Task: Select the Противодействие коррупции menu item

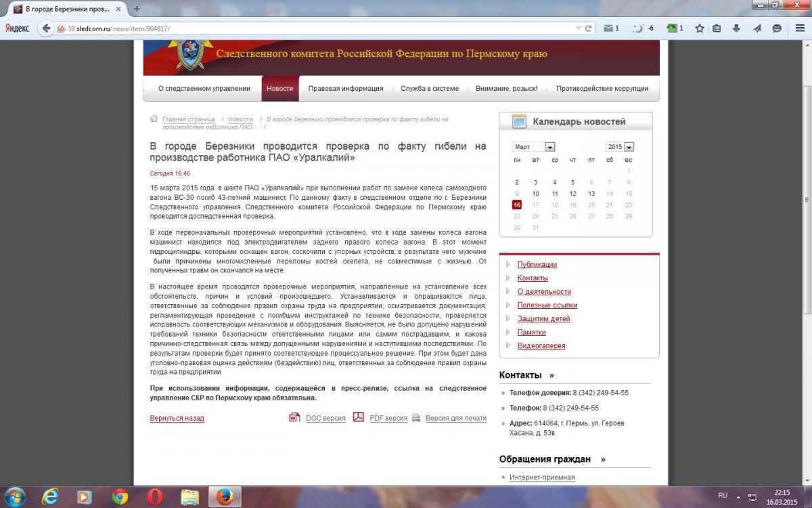Action: tap(602, 89)
